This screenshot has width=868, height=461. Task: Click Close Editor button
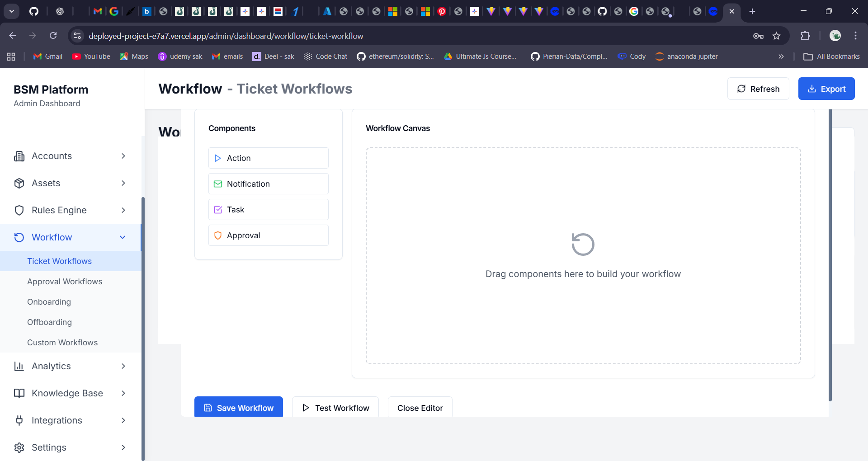(x=420, y=407)
